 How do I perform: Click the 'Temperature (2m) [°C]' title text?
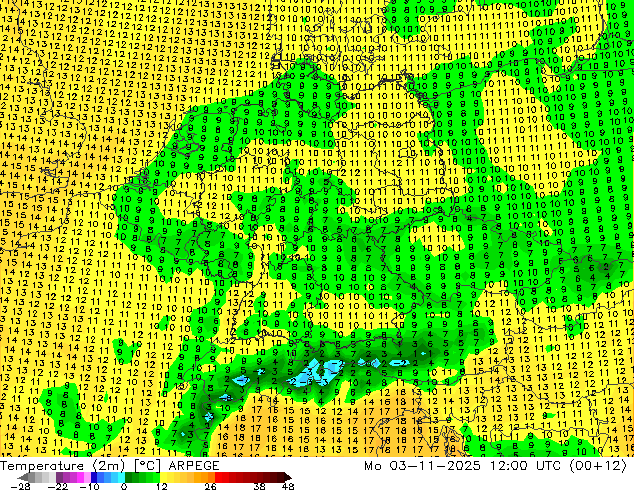click(x=80, y=466)
